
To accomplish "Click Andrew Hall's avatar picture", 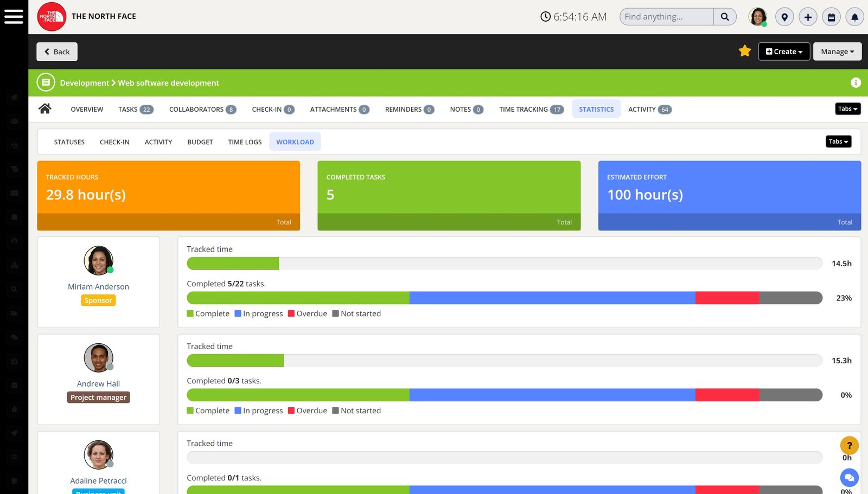I will pyautogui.click(x=98, y=358).
